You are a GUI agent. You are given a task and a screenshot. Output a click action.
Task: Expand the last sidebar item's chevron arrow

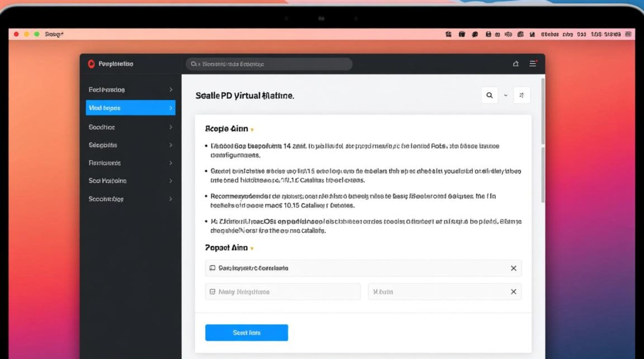point(171,199)
